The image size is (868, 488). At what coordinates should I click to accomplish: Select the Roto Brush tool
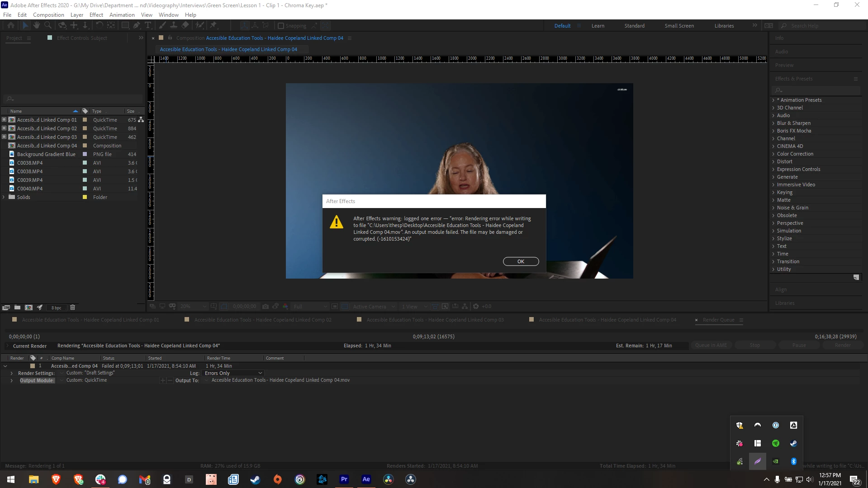[x=199, y=26]
